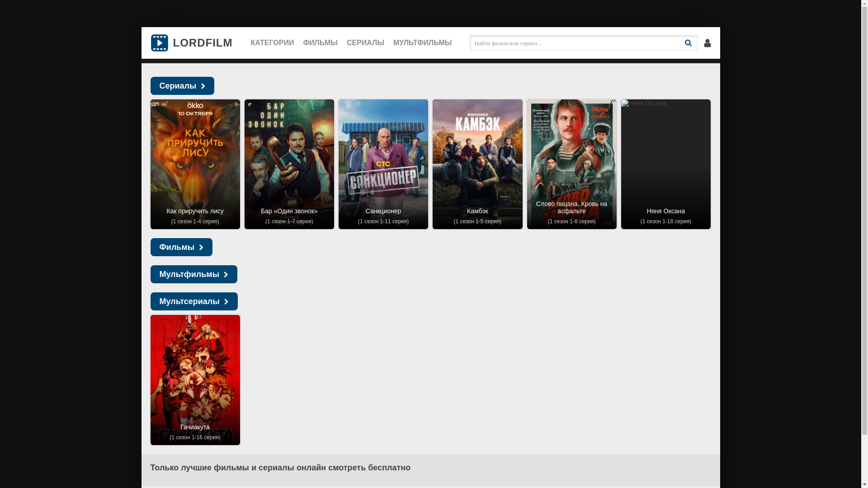The height and width of the screenshot is (488, 868).
Task: Click the magnifier search icon
Action: point(688,43)
